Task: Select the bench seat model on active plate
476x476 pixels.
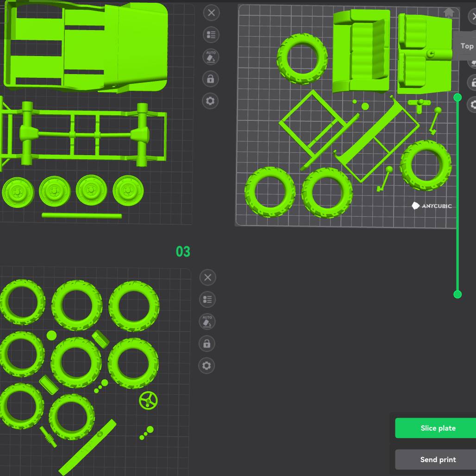Action: [x=361, y=50]
